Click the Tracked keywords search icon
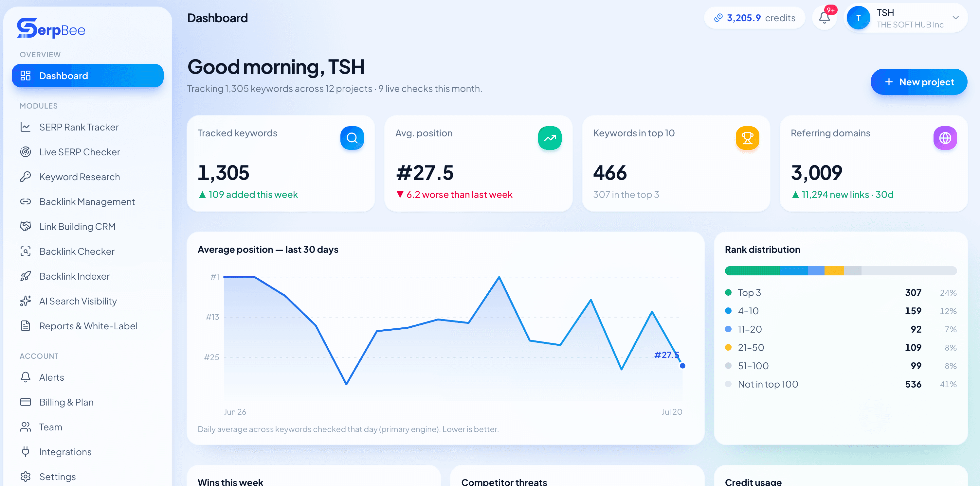The width and height of the screenshot is (980, 486). pyautogui.click(x=352, y=138)
